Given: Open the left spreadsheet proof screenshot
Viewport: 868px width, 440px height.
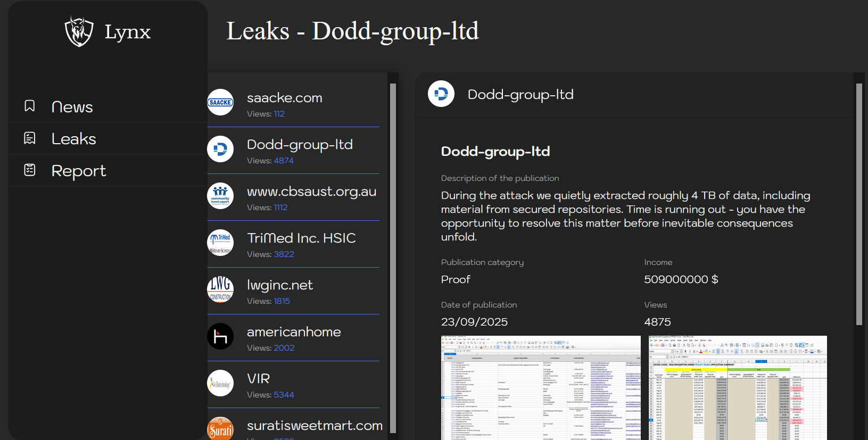Looking at the screenshot, I should coord(541,387).
